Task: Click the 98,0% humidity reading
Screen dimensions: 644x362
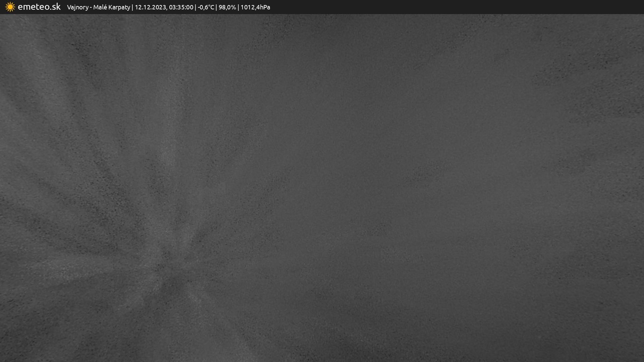Action: point(227,7)
